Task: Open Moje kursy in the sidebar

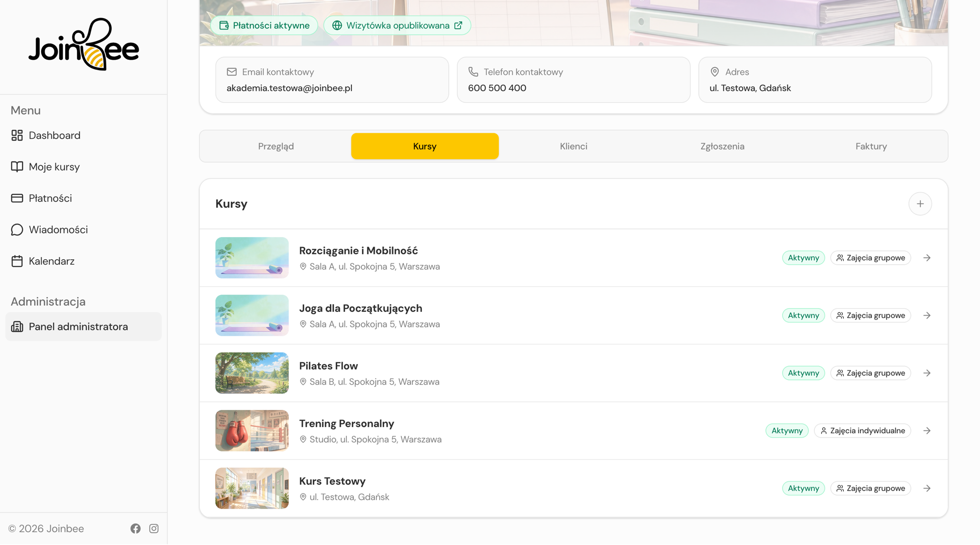Action: click(x=83, y=167)
